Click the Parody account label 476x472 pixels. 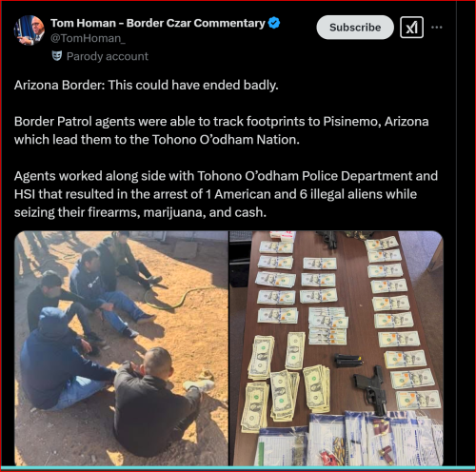point(108,56)
